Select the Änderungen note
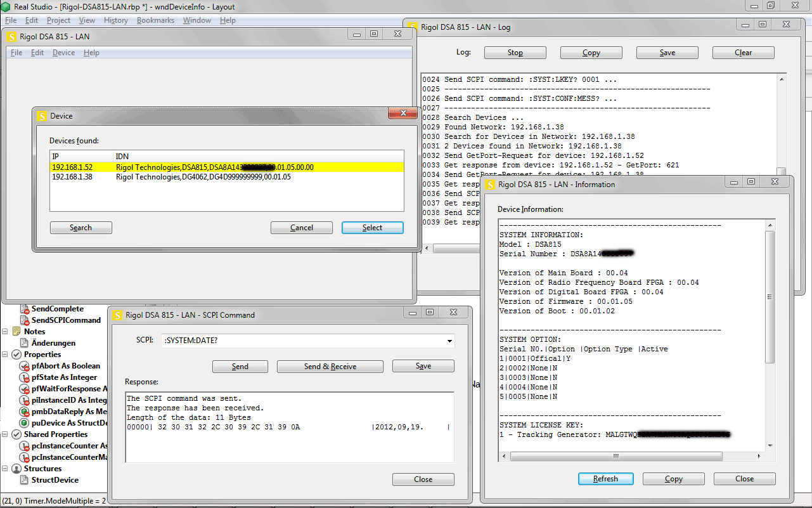Screen dimensions: 812x508 coord(53,343)
